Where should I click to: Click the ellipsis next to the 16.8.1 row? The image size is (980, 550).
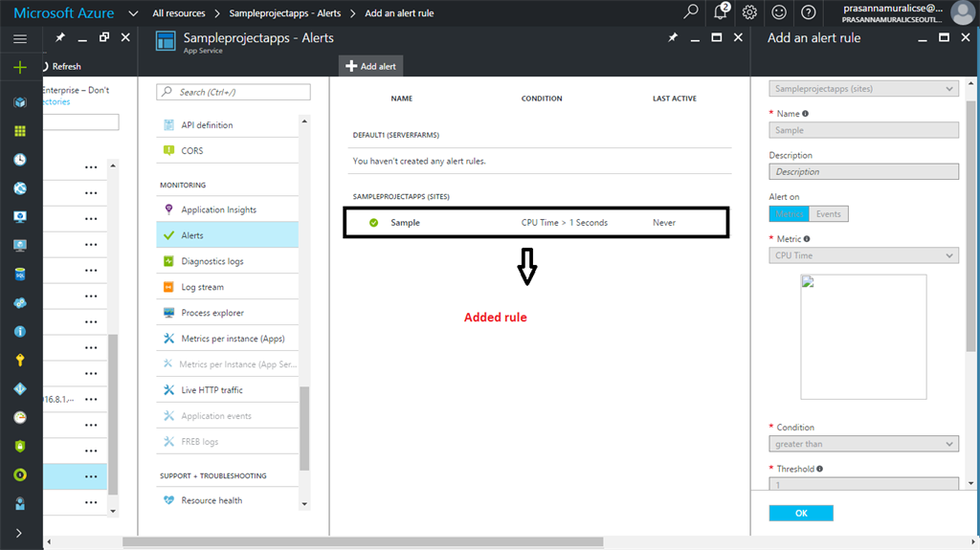tap(91, 400)
